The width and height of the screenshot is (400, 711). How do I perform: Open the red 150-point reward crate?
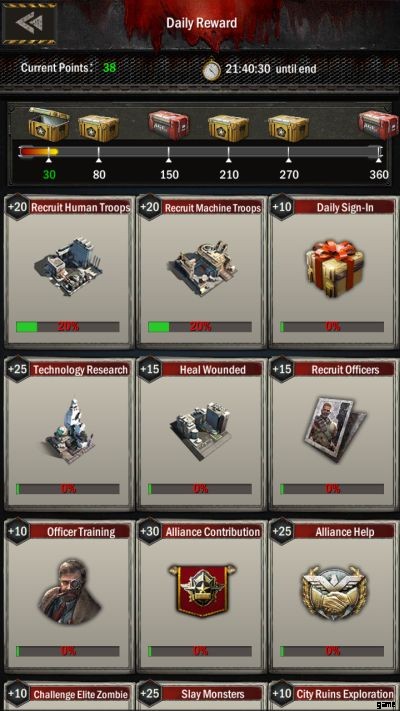(x=169, y=125)
